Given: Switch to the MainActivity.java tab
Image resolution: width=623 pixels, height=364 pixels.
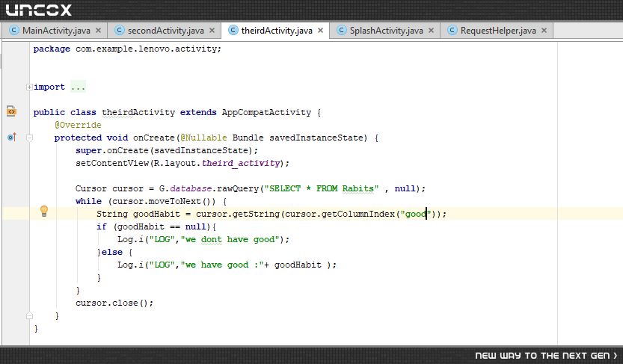Looking at the screenshot, I should coord(56,31).
